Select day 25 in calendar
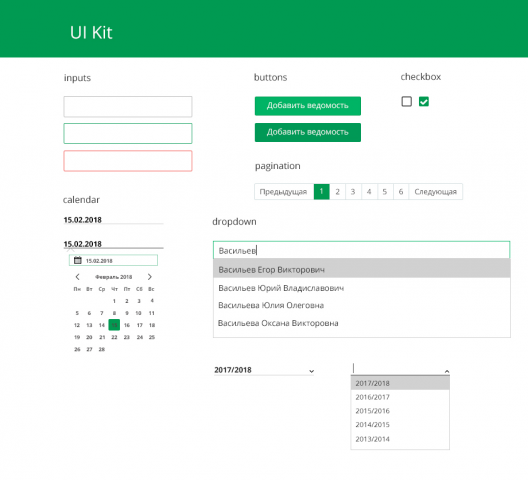Image resolution: width=528 pixels, height=480 pixels. pos(152,337)
